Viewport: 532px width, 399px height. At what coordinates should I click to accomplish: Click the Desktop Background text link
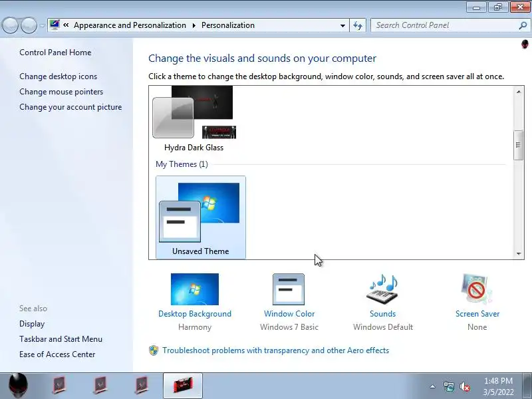(x=195, y=313)
